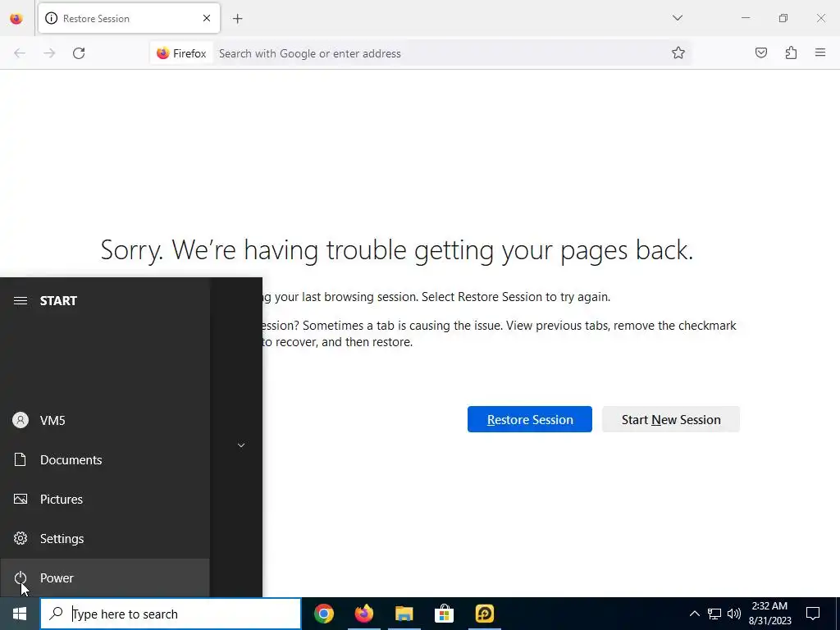Open a new tab with the plus icon
The image size is (840, 630).
[x=238, y=19]
